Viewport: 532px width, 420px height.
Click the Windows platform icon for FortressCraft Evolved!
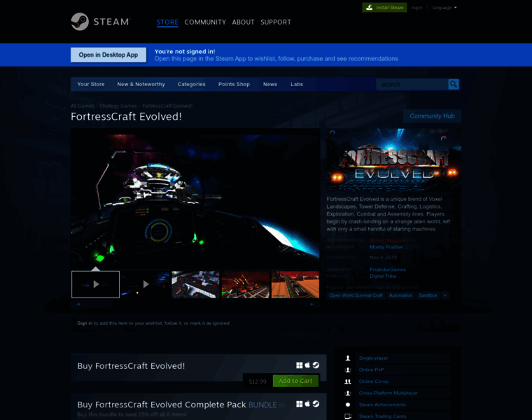(x=300, y=365)
